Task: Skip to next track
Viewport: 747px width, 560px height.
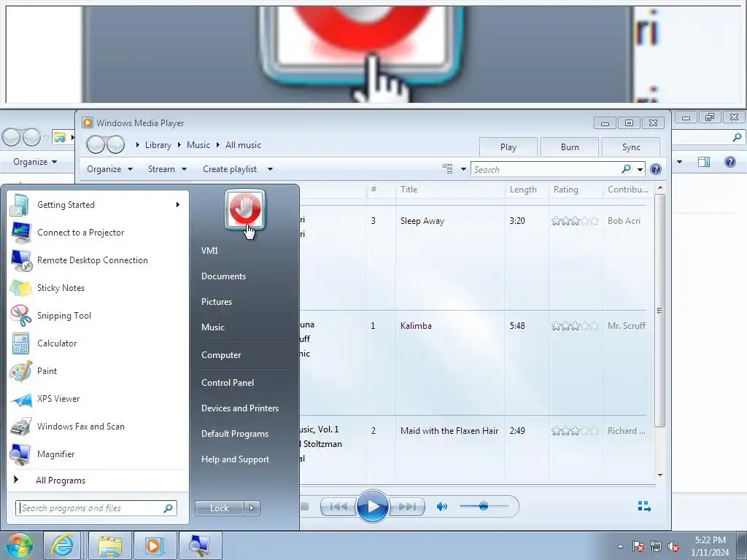Action: [x=407, y=507]
